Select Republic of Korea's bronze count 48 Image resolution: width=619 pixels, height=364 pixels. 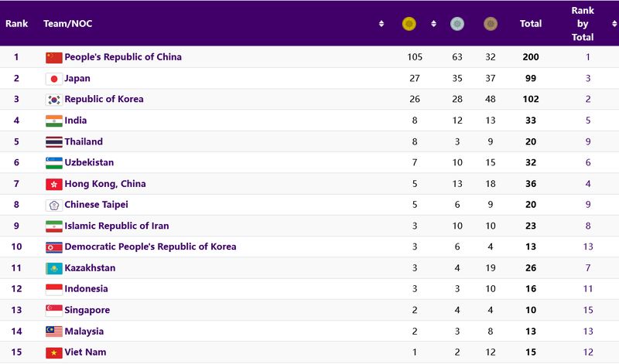491,99
